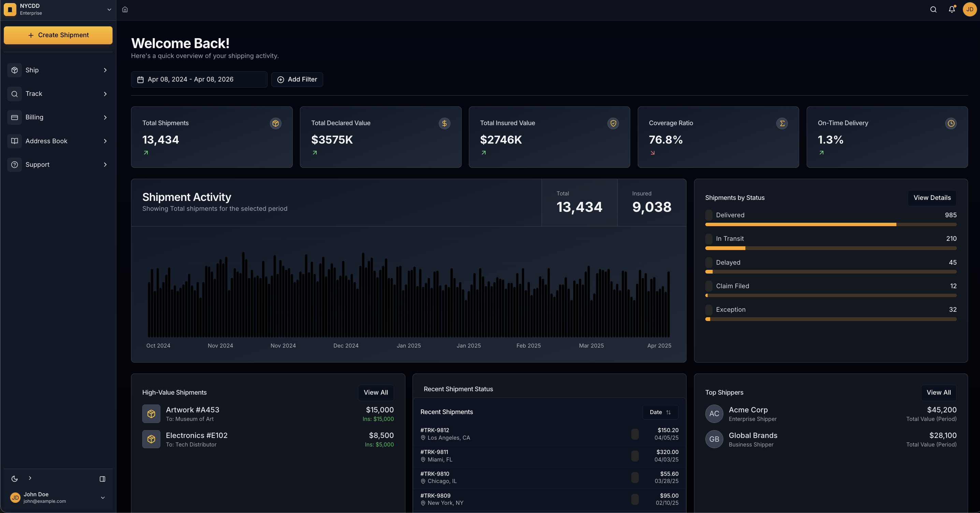
Task: Toggle the sidebar panel collapse icon
Action: [x=102, y=479]
